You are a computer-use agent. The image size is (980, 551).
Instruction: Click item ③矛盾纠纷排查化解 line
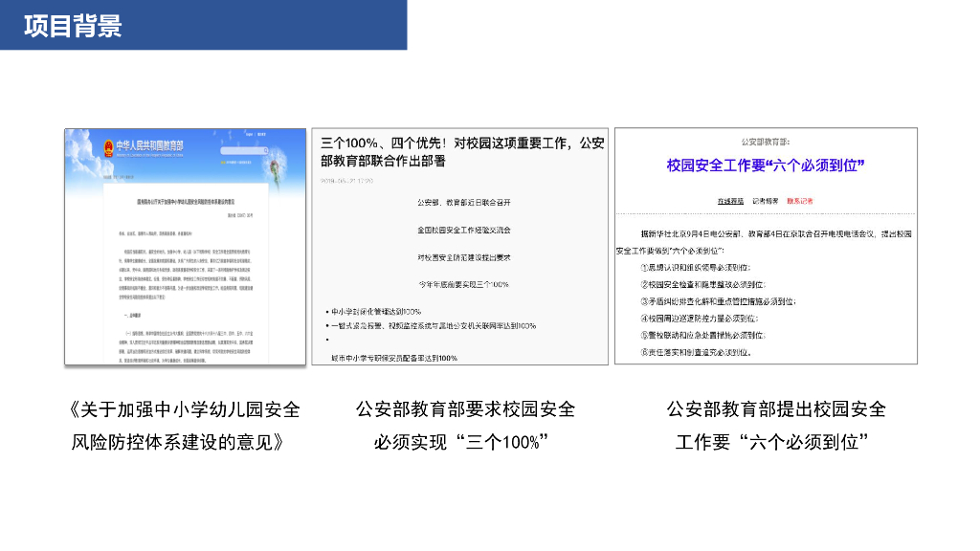coord(718,301)
